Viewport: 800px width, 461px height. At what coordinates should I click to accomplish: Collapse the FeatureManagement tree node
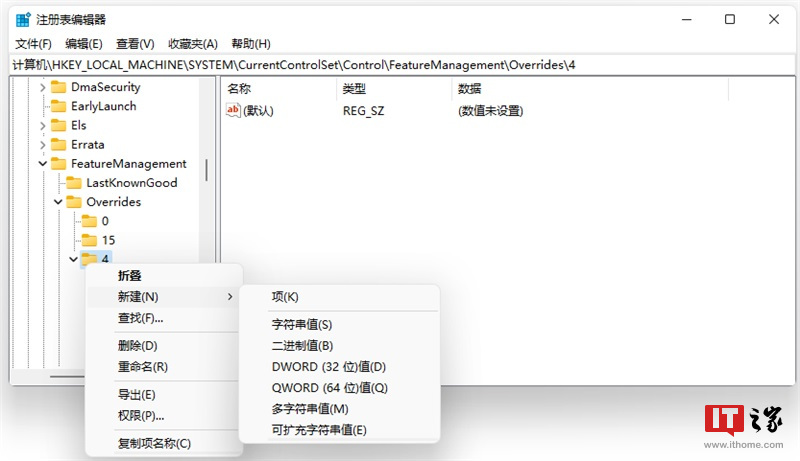click(x=42, y=164)
